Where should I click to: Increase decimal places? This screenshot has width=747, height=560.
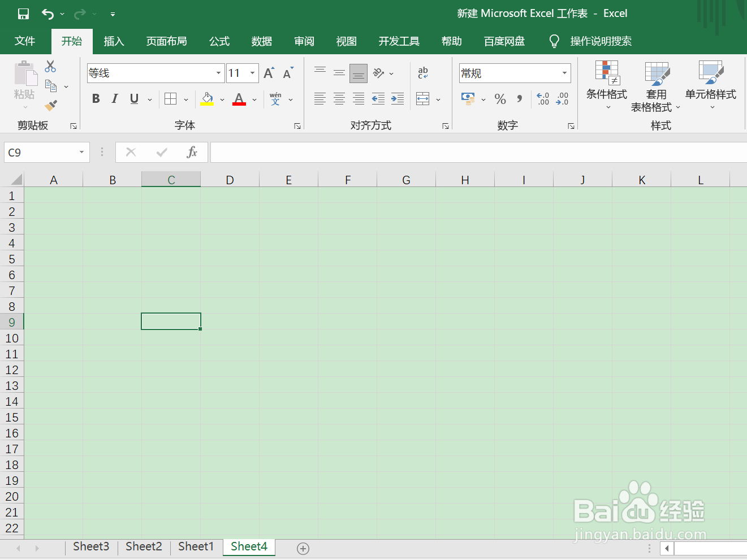tap(543, 99)
